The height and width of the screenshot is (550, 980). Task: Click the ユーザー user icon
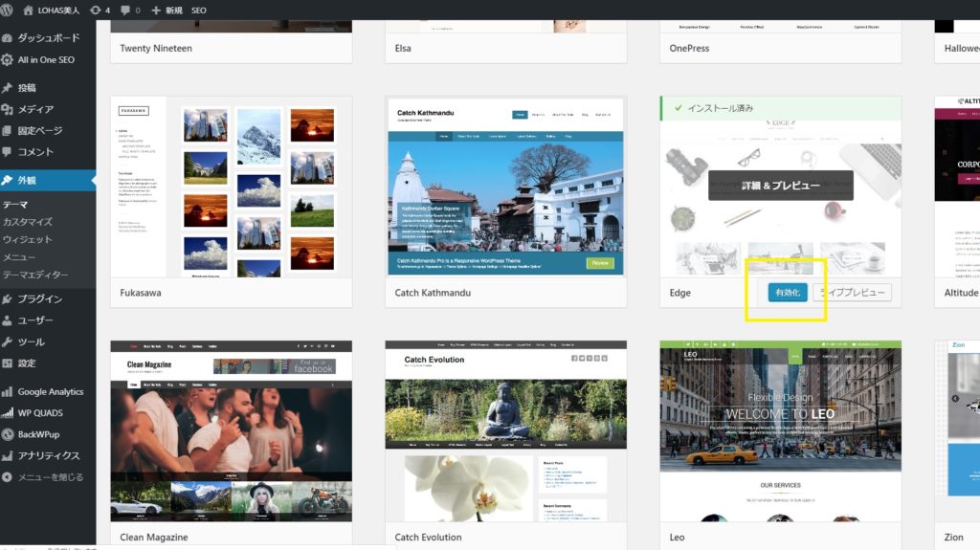(x=8, y=320)
